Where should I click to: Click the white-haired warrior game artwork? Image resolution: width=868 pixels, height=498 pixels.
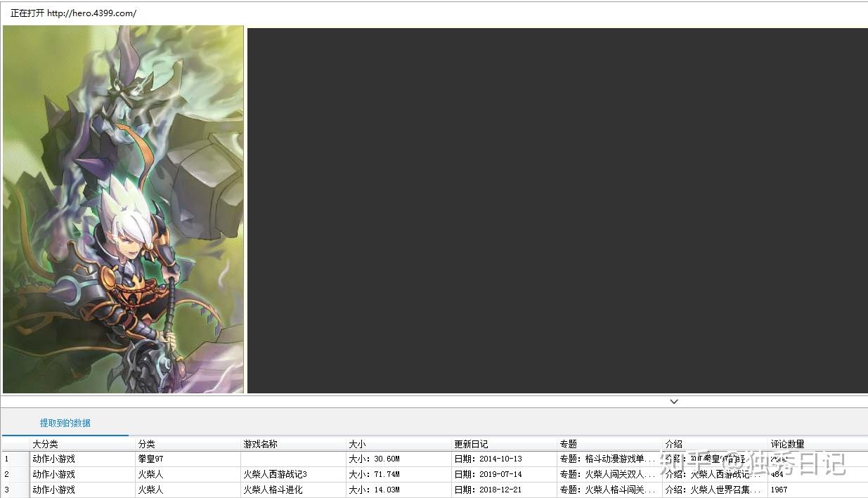pyautogui.click(x=124, y=209)
